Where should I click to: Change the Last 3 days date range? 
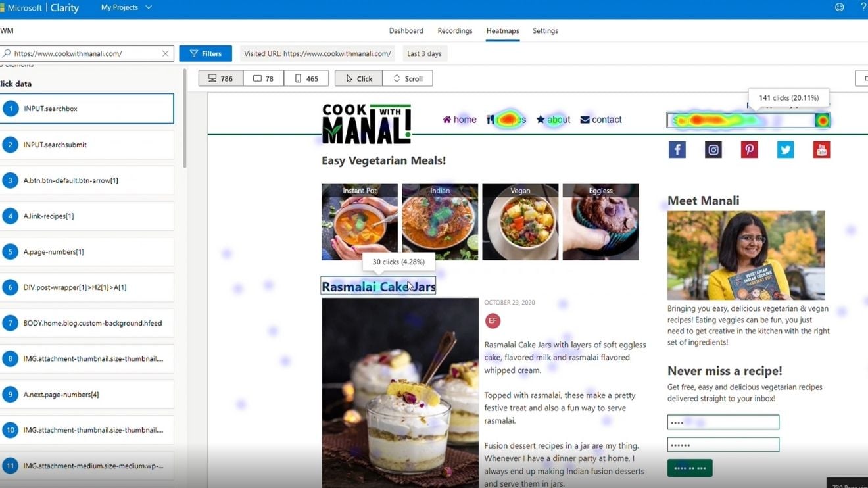[424, 54]
